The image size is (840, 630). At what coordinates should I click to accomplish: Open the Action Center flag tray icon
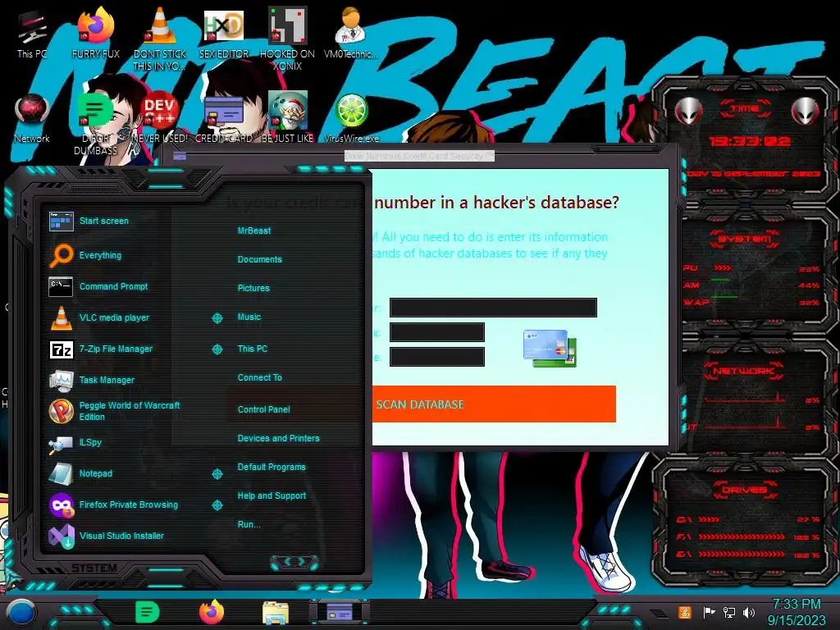709,612
